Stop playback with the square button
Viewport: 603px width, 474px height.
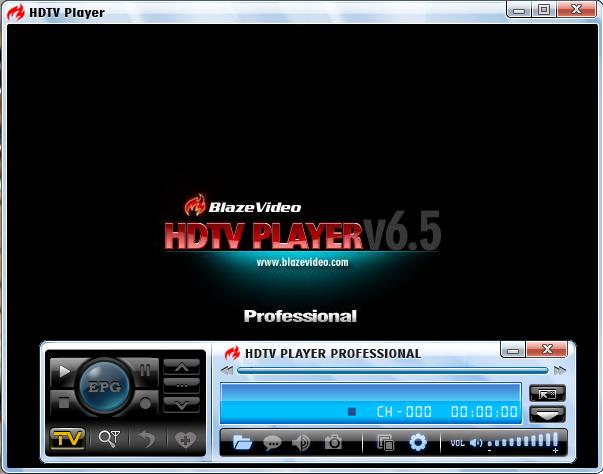(x=65, y=403)
